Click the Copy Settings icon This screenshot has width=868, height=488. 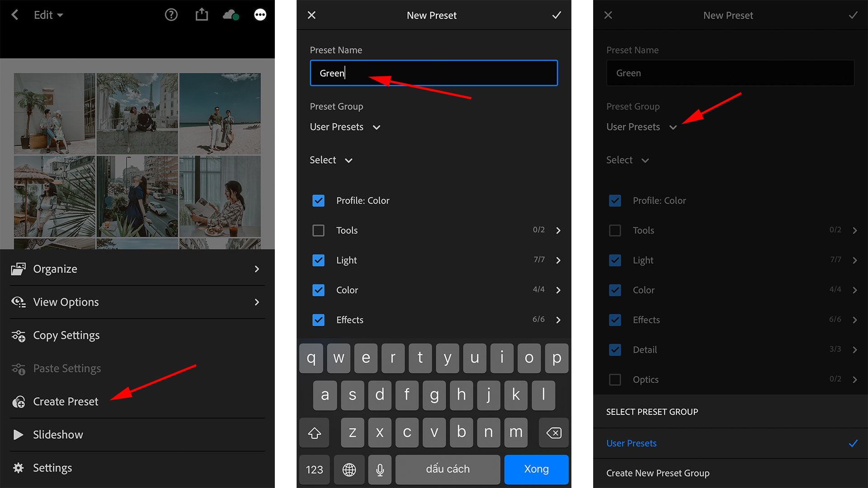click(18, 334)
